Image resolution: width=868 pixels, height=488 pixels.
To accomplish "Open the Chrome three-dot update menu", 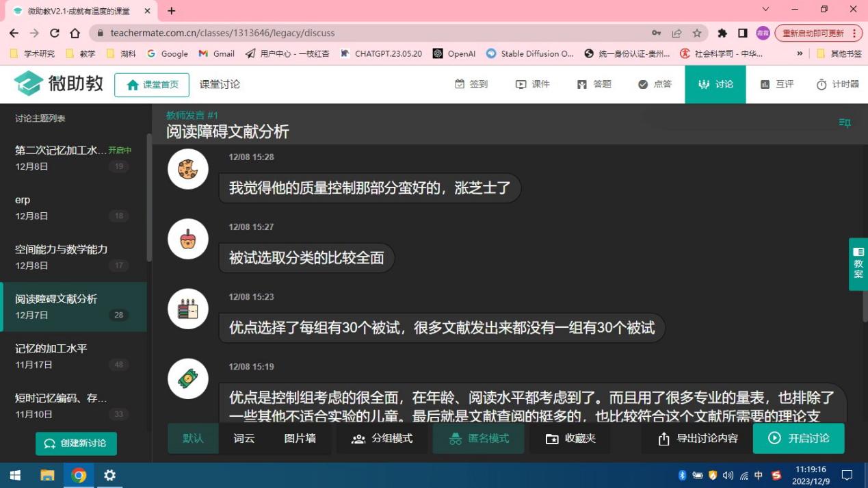I will 854,33.
